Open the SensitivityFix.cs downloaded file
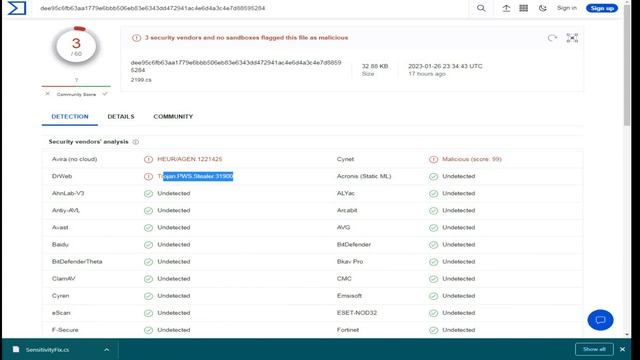Image resolution: width=640 pixels, height=360 pixels. (x=47, y=350)
